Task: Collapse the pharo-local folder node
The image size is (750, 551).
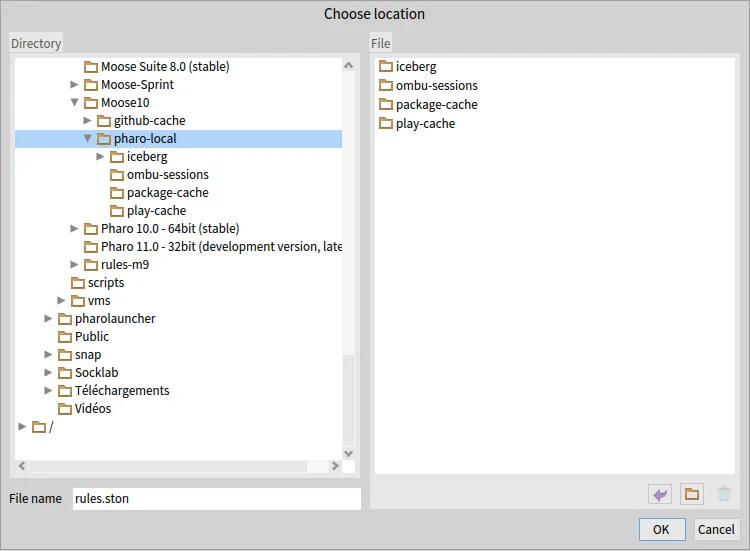Action: [88, 139]
